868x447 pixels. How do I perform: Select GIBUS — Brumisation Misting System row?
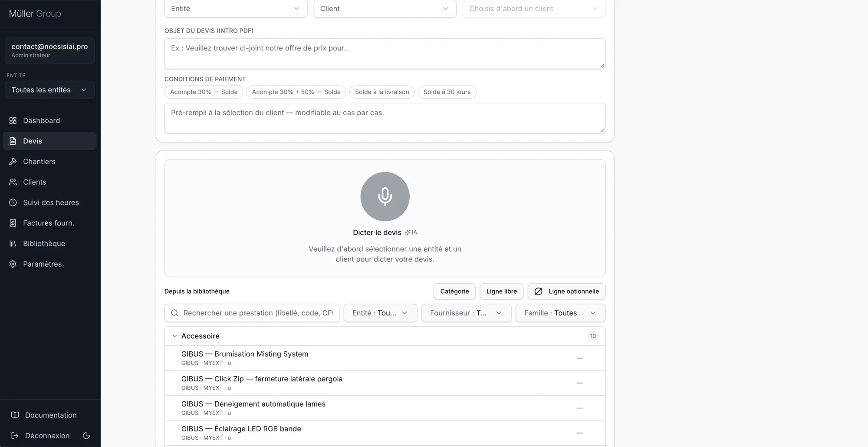(x=385, y=358)
